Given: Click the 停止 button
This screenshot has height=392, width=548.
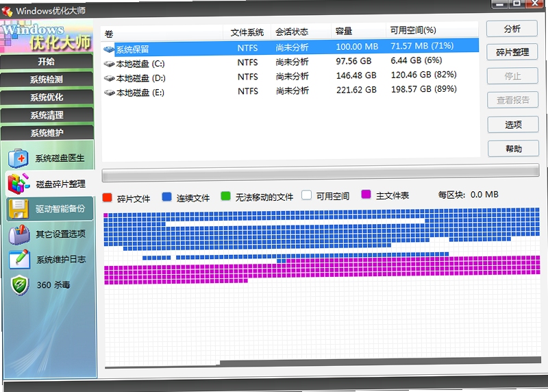Looking at the screenshot, I should 512,76.
